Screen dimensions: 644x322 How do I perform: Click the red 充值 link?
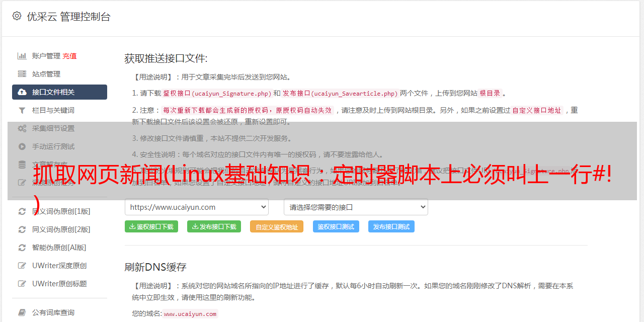tap(69, 56)
